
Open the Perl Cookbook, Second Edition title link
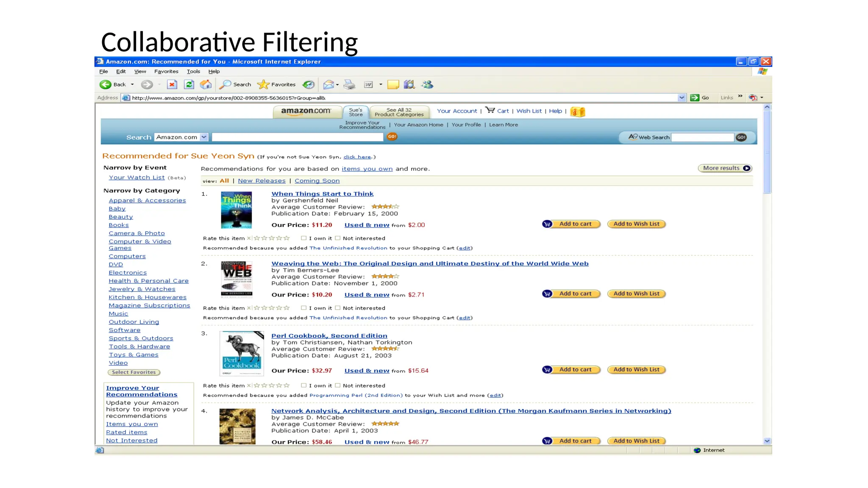click(x=329, y=335)
